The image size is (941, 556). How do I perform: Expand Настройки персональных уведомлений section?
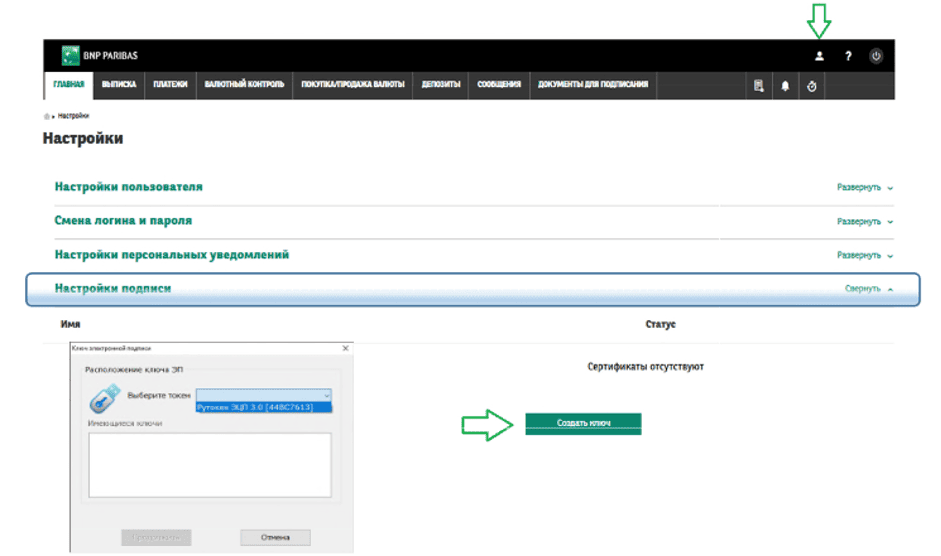pos(864,255)
